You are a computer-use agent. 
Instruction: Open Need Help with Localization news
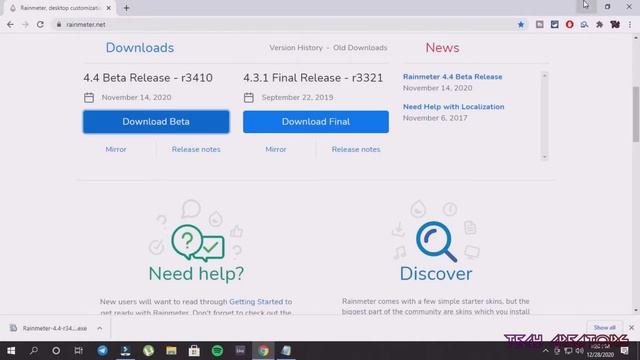click(x=453, y=107)
